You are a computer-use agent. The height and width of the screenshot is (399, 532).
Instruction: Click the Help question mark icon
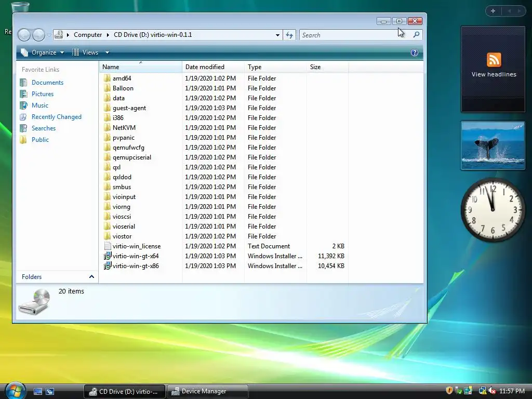[x=414, y=52]
